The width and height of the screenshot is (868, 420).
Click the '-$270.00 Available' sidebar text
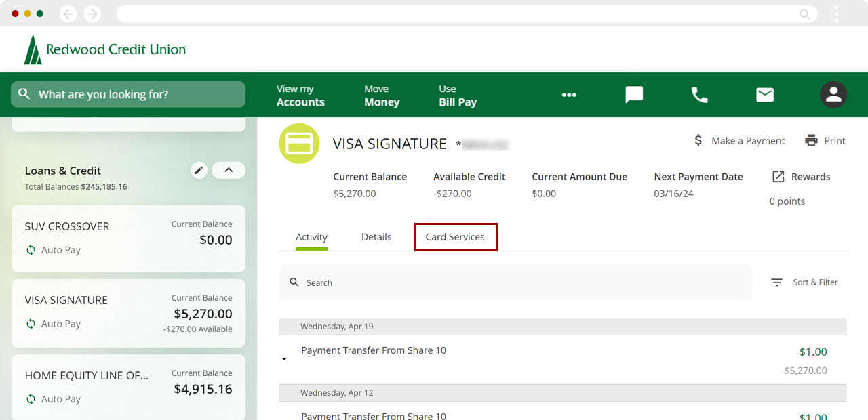198,329
